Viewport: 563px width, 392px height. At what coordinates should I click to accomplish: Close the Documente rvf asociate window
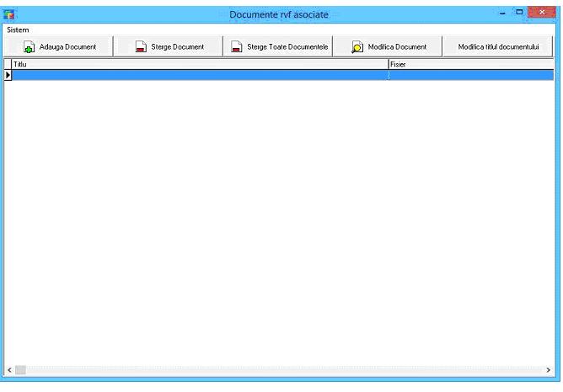click(x=541, y=13)
